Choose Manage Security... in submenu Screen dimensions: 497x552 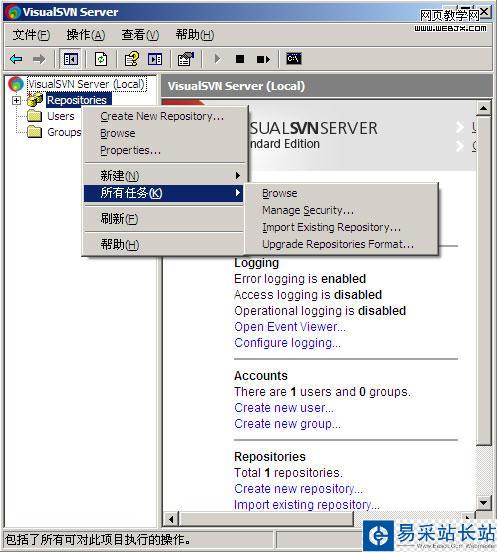pos(341,210)
